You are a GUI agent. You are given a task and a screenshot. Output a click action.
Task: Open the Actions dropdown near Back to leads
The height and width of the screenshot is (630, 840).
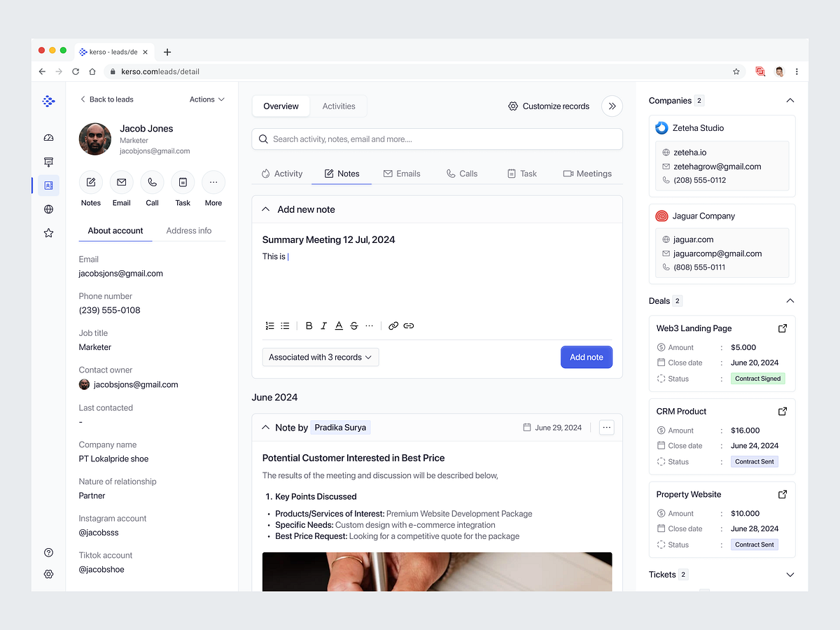[x=206, y=99]
